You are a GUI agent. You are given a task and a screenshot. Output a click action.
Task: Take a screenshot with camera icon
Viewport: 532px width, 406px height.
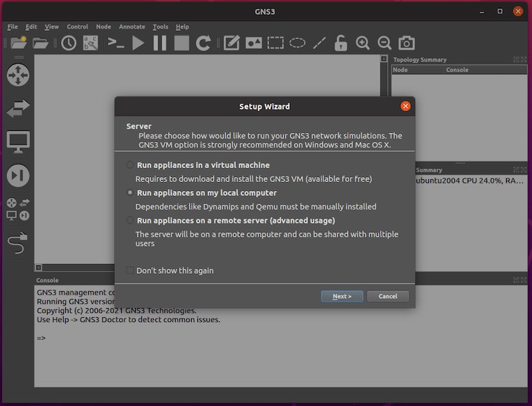coord(407,43)
